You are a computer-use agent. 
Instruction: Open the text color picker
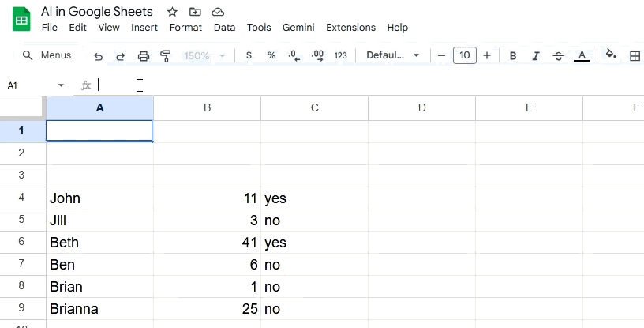click(x=582, y=55)
